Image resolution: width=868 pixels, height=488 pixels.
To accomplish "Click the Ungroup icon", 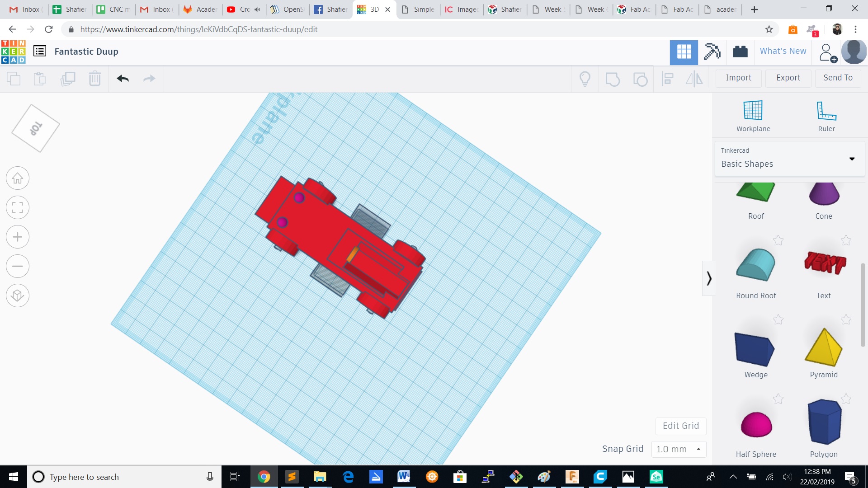I will coord(640,79).
